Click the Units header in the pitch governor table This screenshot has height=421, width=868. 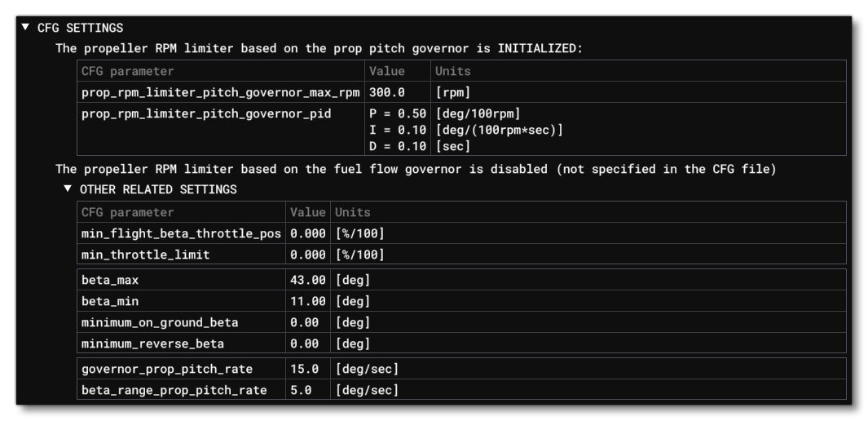pos(449,71)
